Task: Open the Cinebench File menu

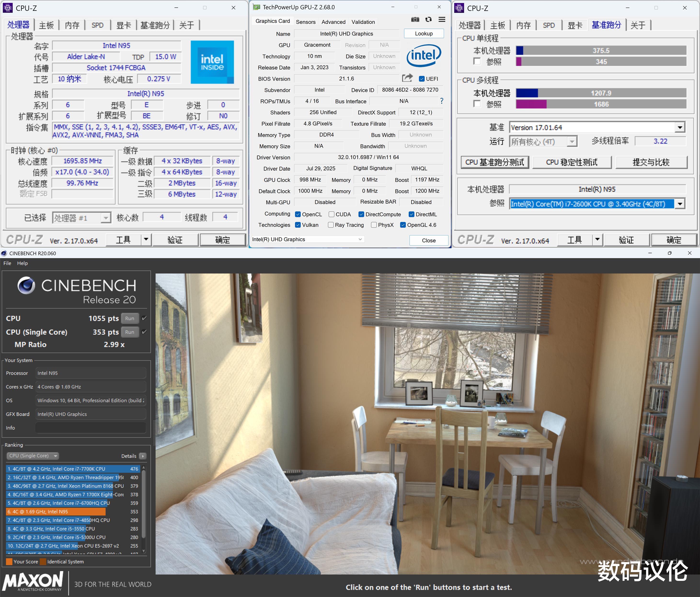Action: pos(7,263)
